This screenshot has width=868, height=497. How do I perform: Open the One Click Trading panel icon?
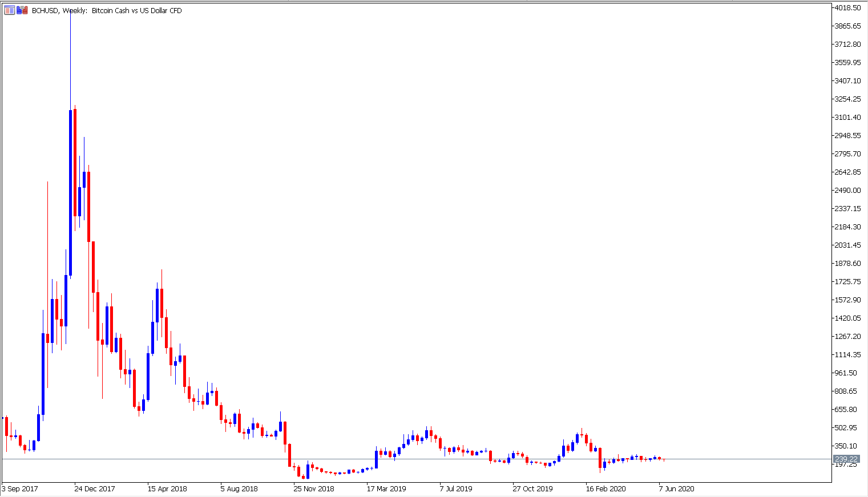coord(9,10)
